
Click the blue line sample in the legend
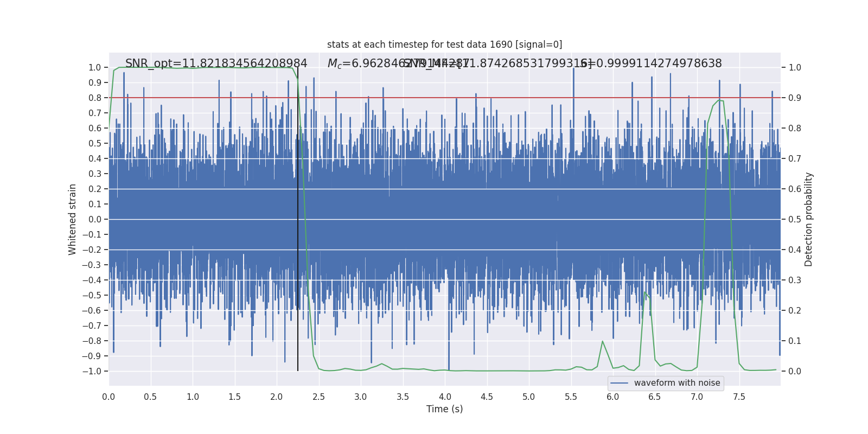(620, 383)
